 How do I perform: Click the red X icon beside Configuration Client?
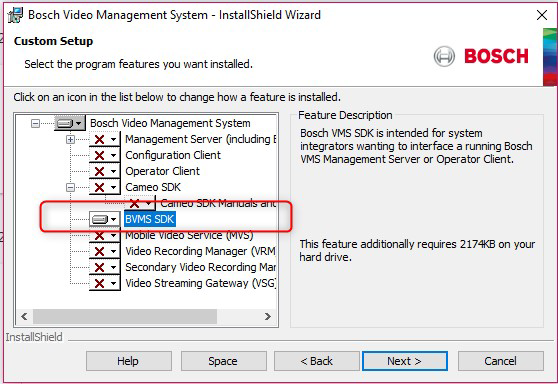[100, 155]
